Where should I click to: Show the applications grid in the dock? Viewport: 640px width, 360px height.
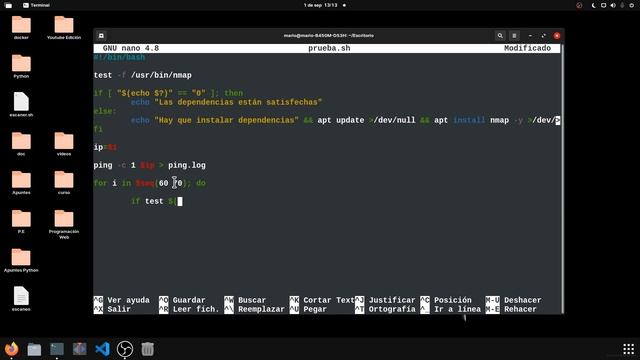tap(629, 349)
